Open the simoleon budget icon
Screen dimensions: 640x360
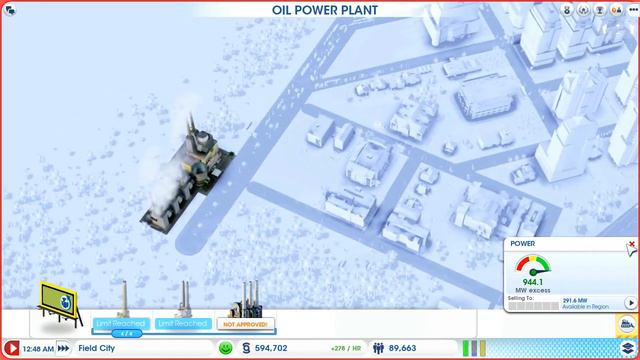pyautogui.click(x=246, y=348)
